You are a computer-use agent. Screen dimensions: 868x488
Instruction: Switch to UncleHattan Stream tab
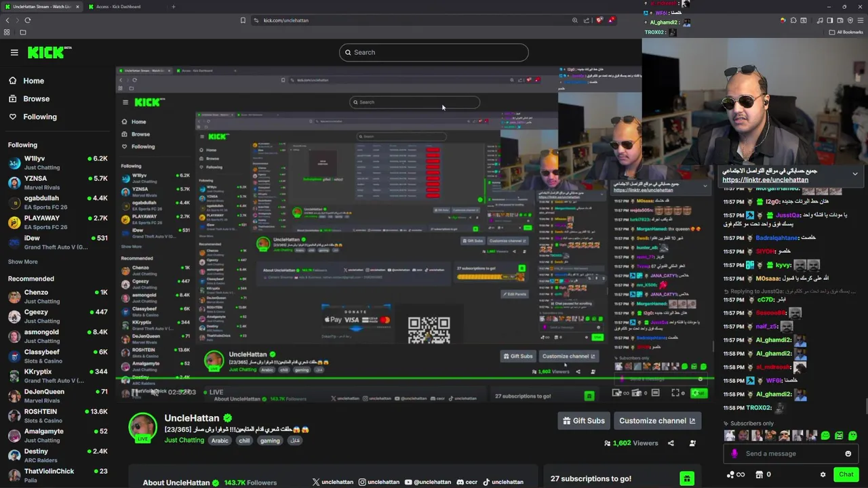click(x=42, y=7)
